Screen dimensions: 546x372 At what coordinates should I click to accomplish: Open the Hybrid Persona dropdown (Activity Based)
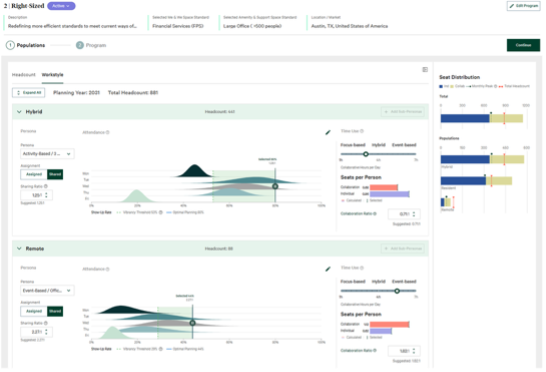(47, 154)
